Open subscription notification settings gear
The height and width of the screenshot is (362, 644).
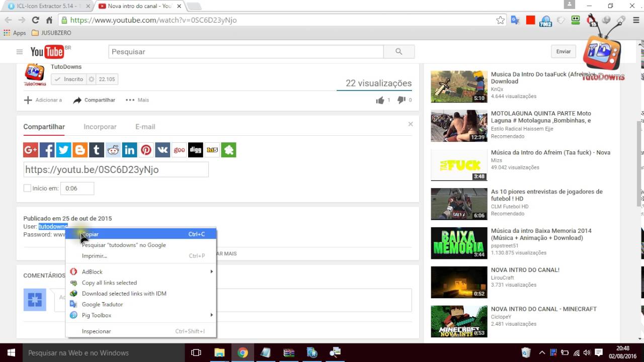pyautogui.click(x=92, y=79)
